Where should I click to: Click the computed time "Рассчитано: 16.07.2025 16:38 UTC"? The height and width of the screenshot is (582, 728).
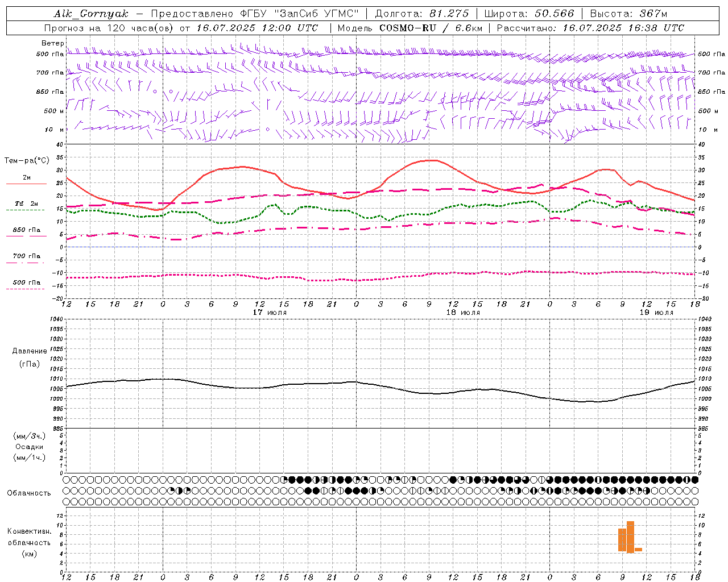click(x=590, y=28)
